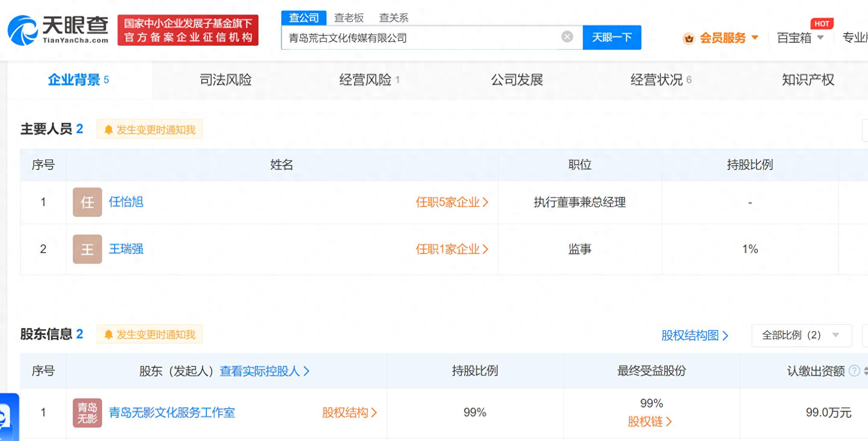Click the TianYanCha logo icon
The image size is (868, 441).
point(23,30)
